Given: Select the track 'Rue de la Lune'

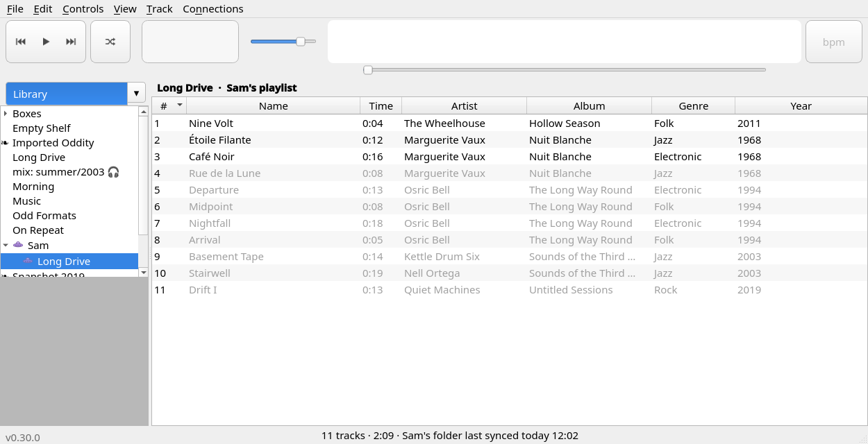Looking at the screenshot, I should (x=509, y=173).
